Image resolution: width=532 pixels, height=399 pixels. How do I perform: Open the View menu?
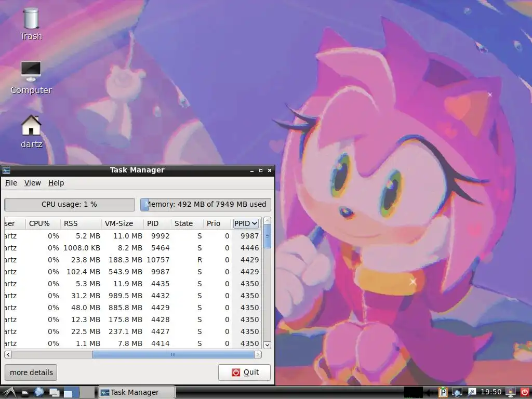click(x=33, y=183)
